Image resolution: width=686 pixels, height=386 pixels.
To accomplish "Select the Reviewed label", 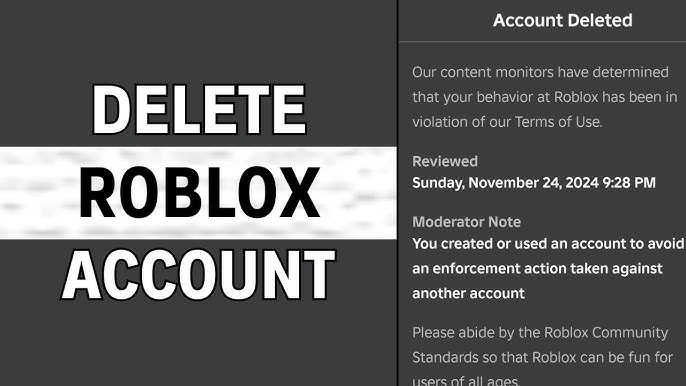I will pos(444,161).
